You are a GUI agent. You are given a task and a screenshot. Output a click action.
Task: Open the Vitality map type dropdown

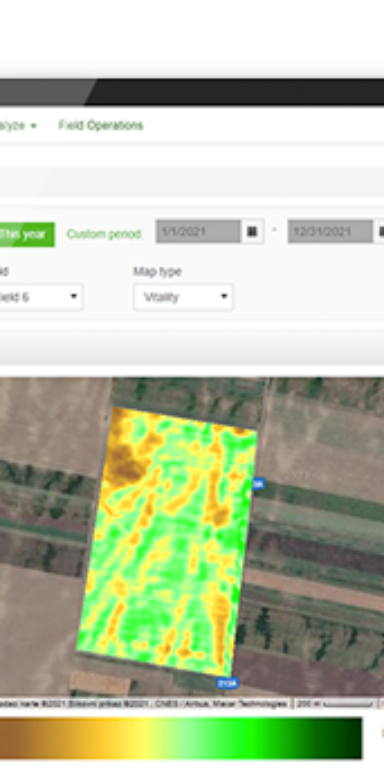183,297
